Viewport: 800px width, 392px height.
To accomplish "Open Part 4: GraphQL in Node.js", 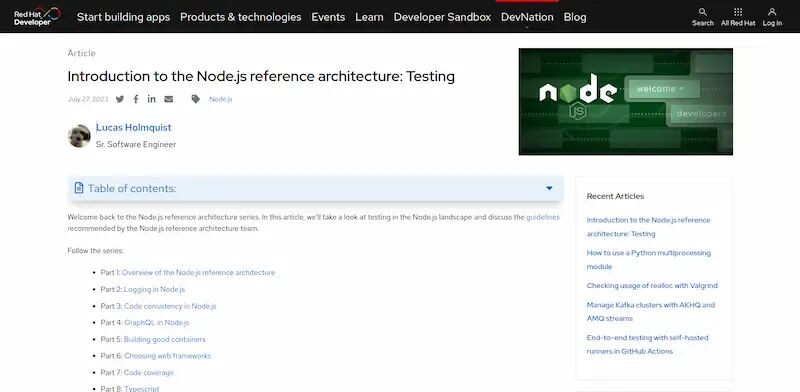I will 157,323.
